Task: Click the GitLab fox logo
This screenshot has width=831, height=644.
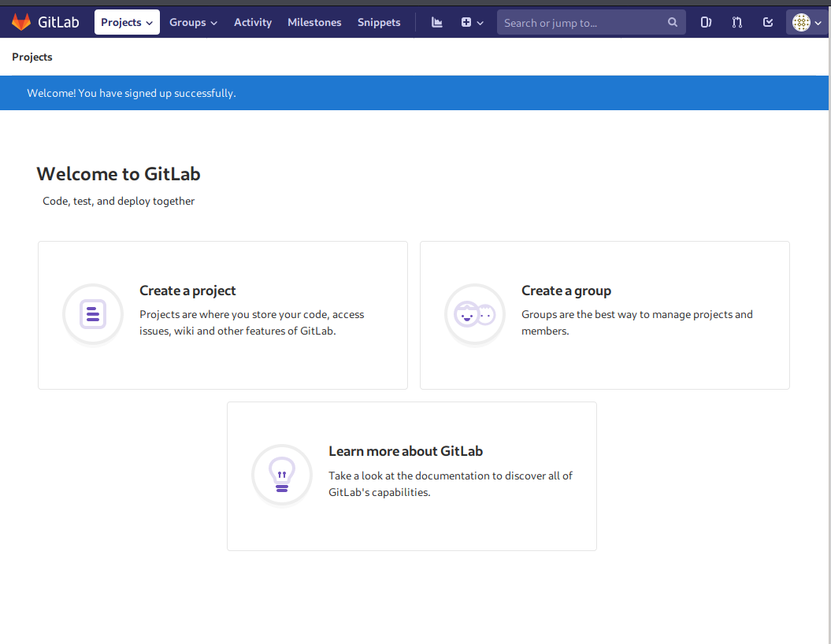Action: pos(21,22)
